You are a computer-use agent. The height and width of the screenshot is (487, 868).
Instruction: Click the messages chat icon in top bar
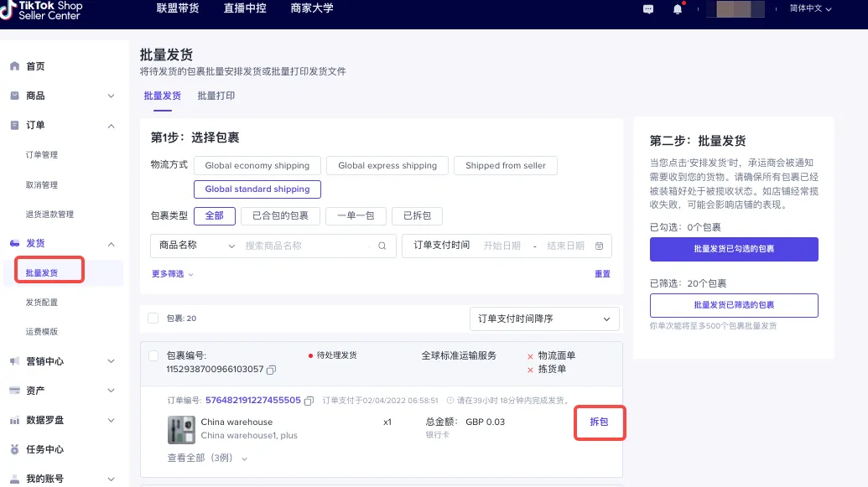(647, 9)
